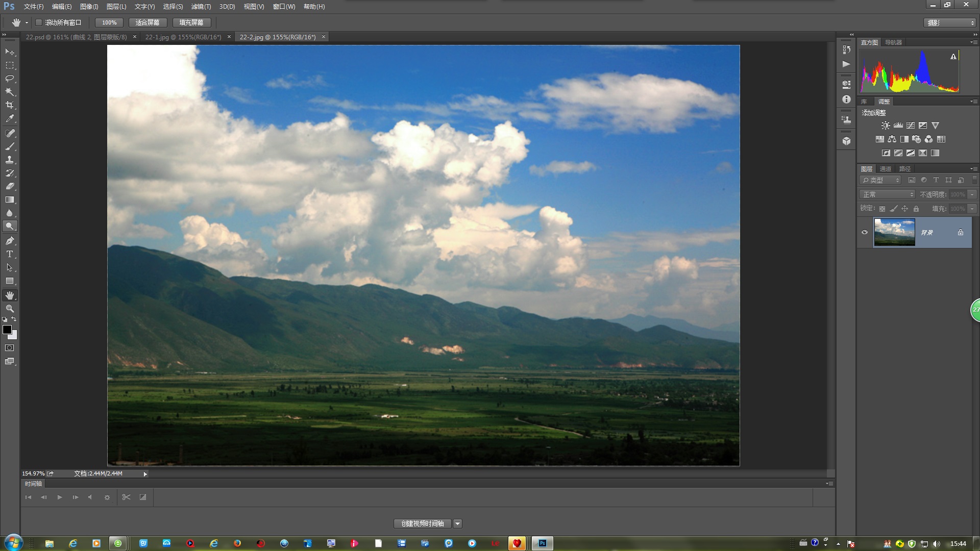The image size is (980, 551).
Task: Select the Eyedropper tool
Action: pyautogui.click(x=10, y=118)
